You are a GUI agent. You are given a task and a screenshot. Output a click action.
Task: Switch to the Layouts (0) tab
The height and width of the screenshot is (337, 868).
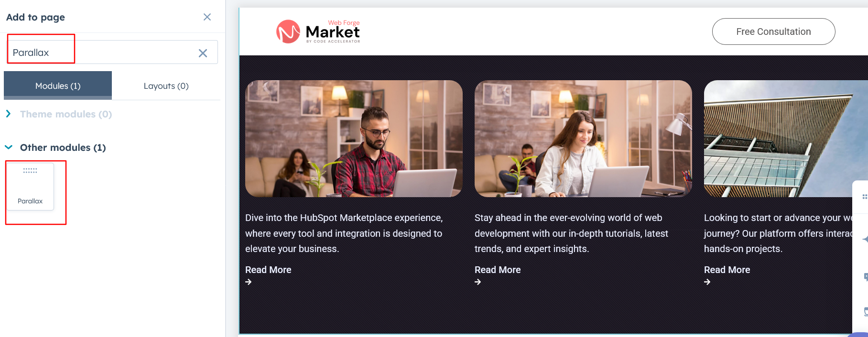pyautogui.click(x=166, y=86)
